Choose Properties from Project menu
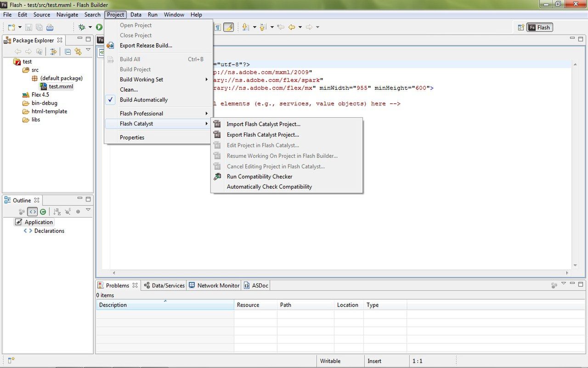The image size is (588, 368). [x=158, y=138]
